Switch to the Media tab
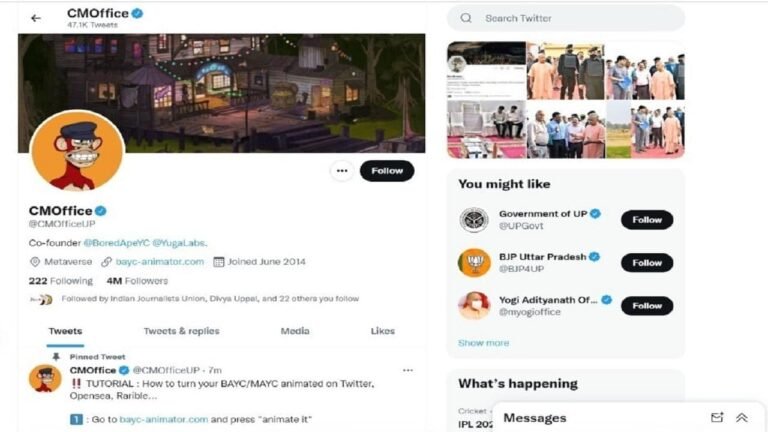 (x=295, y=331)
